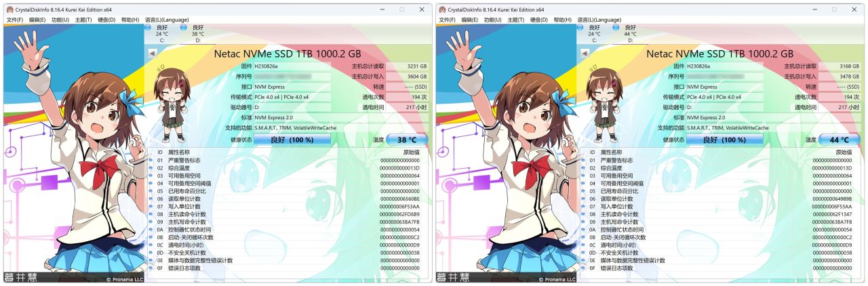Click status dot of 写入单位计数 row, right window
This screenshot has width=868, height=286.
pos(583,207)
